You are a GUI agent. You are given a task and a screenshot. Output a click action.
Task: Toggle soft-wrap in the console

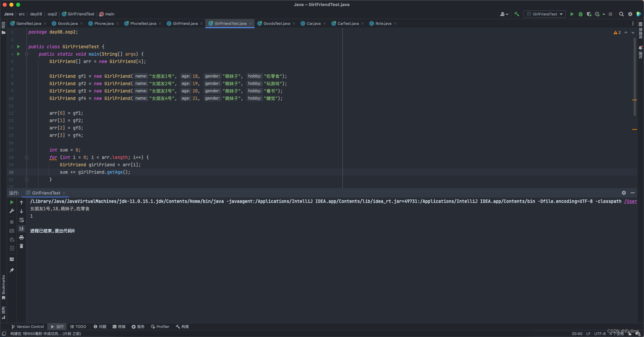pyautogui.click(x=21, y=220)
